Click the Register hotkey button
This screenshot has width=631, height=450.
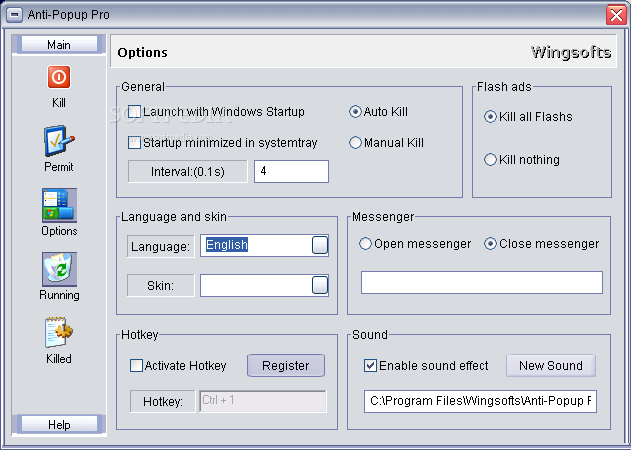pos(286,365)
